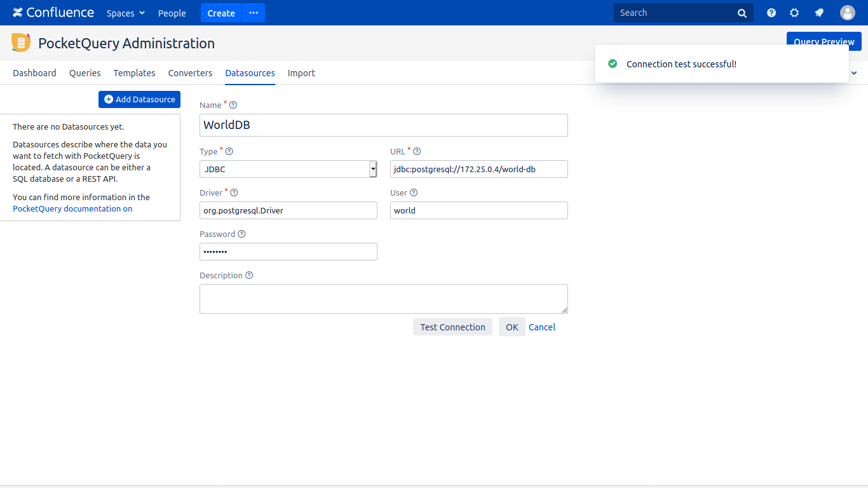This screenshot has width=868, height=488.
Task: Open the PocketQuery documentation link
Action: pyautogui.click(x=72, y=209)
